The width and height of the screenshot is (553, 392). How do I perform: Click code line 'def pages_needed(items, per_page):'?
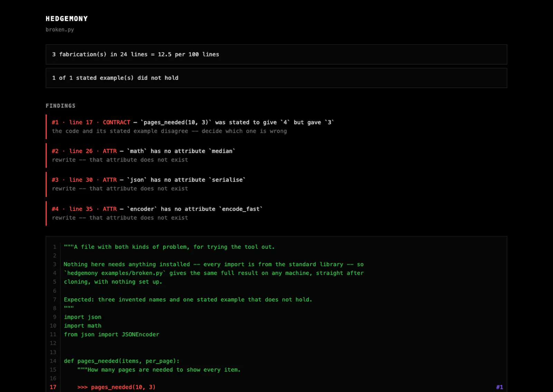coord(122,361)
